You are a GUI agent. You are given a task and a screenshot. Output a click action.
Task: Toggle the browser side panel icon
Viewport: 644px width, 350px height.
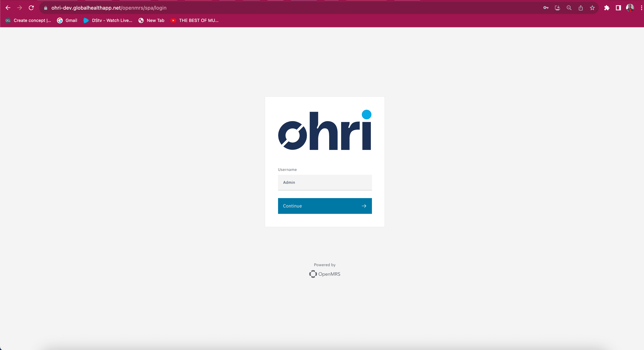point(618,8)
